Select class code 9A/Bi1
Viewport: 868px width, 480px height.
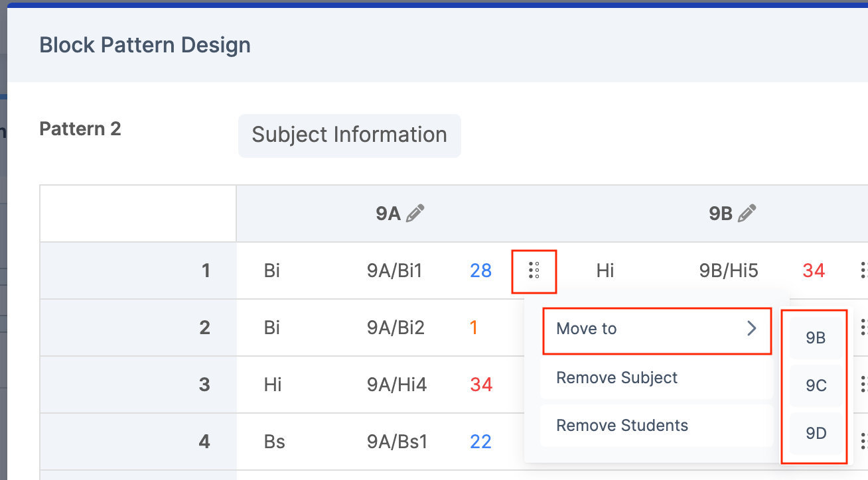pos(394,270)
